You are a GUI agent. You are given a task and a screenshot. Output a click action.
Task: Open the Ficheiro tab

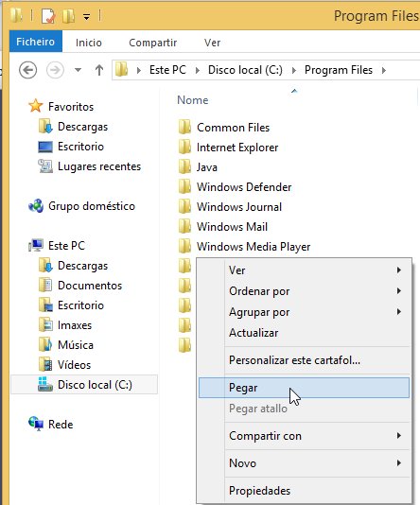36,42
